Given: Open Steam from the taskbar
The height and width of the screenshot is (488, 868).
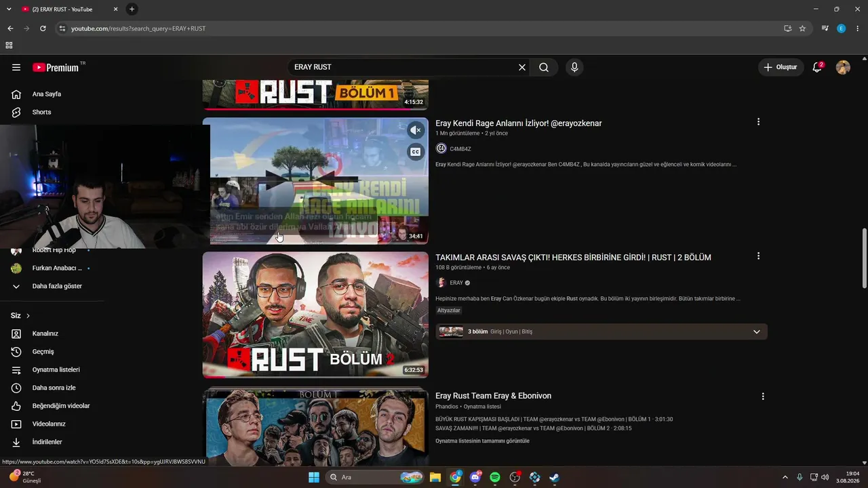Looking at the screenshot, I should point(554,477).
